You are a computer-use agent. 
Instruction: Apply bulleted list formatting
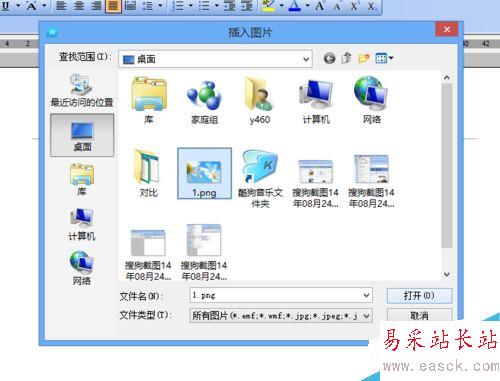pos(204,6)
